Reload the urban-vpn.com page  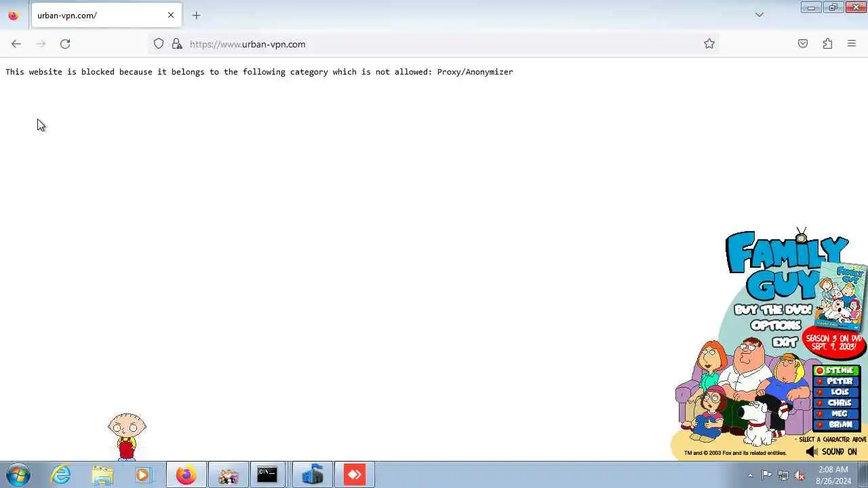(x=65, y=44)
